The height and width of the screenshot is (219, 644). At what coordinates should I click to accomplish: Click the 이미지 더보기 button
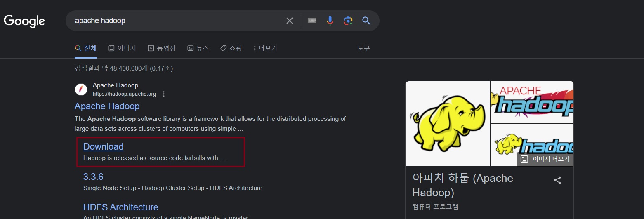(x=545, y=159)
